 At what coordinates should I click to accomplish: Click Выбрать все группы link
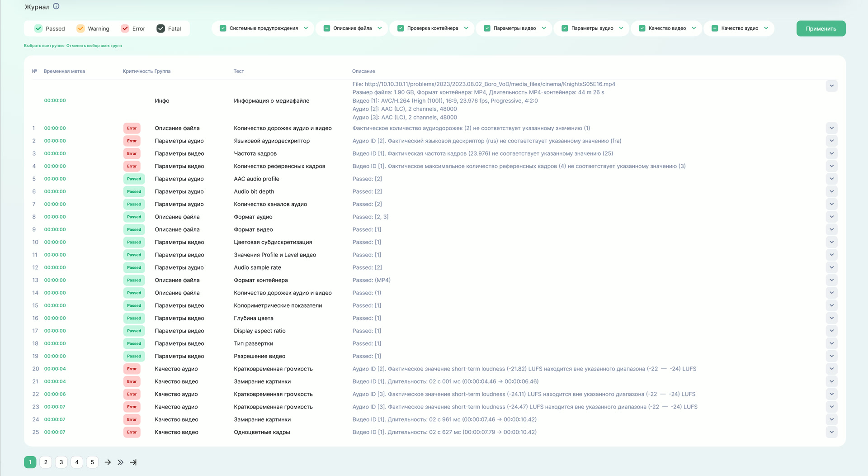point(44,46)
